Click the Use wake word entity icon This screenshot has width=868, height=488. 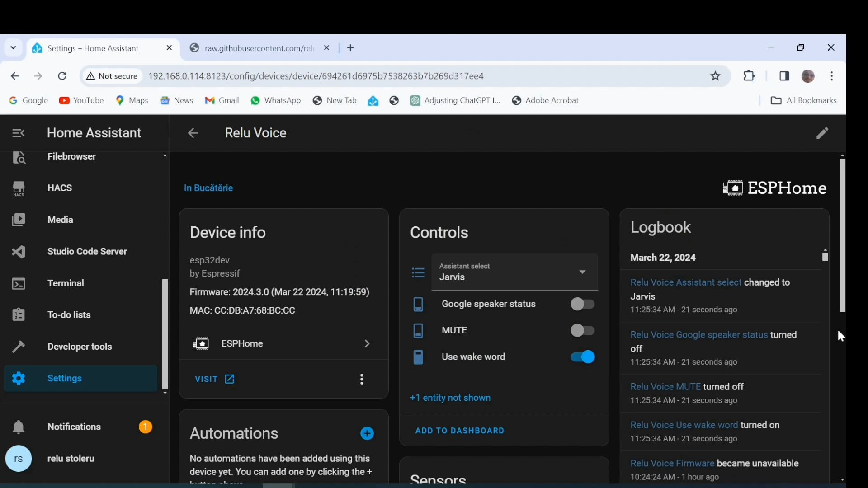(x=418, y=357)
